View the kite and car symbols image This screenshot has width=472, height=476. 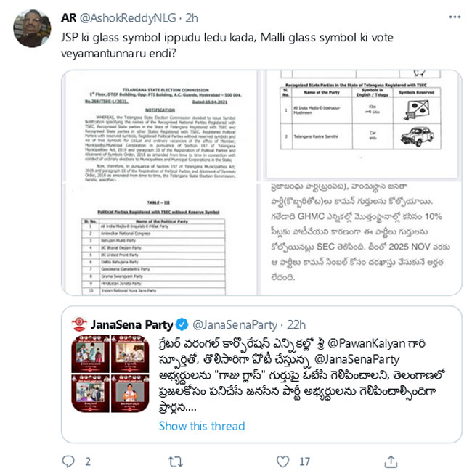coord(362,126)
